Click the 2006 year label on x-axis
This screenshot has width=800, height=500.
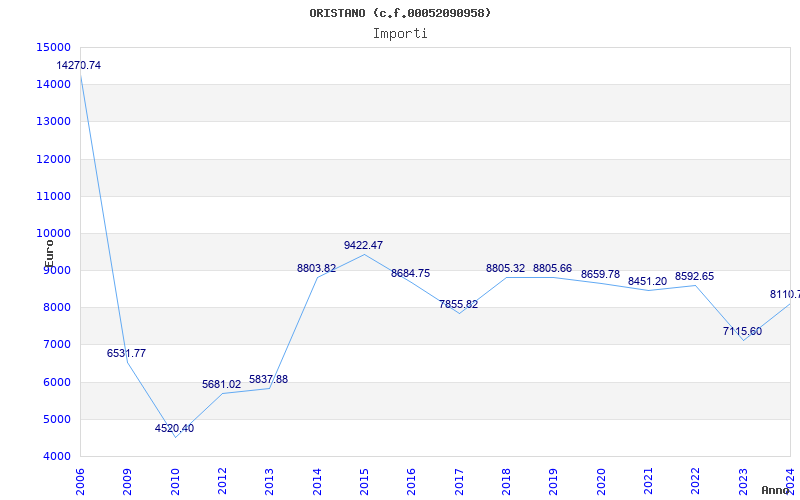pos(80,481)
